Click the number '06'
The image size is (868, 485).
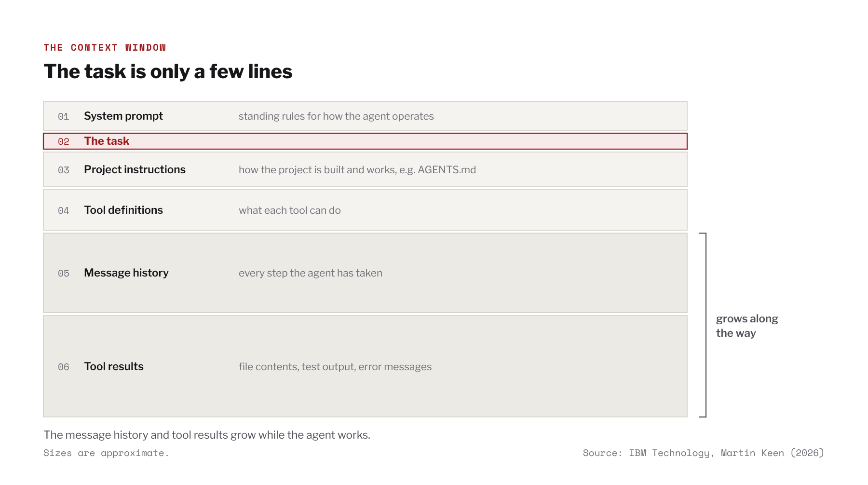[x=64, y=367]
